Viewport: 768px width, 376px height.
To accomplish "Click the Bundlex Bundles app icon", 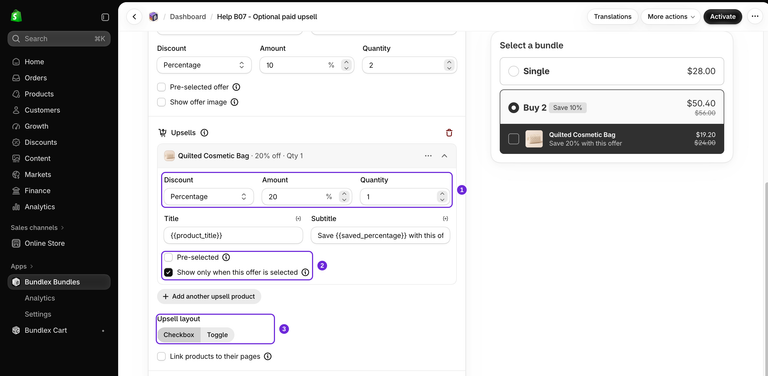I will click(16, 282).
